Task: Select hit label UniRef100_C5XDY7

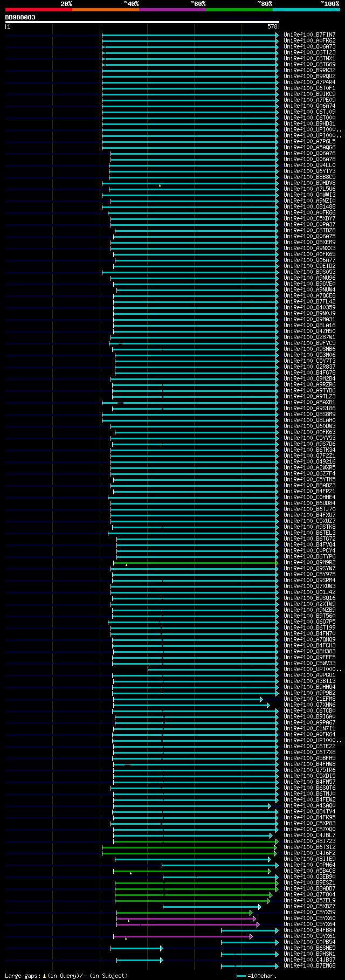Action: click(x=309, y=219)
